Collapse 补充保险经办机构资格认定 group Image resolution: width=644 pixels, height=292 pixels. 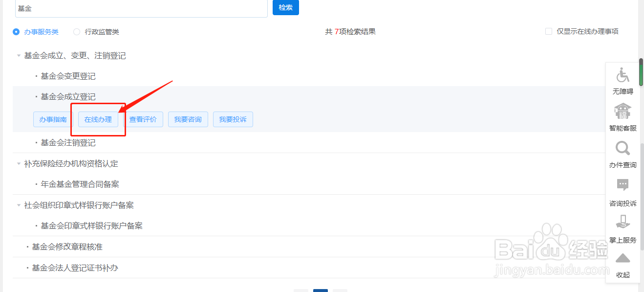click(19, 163)
